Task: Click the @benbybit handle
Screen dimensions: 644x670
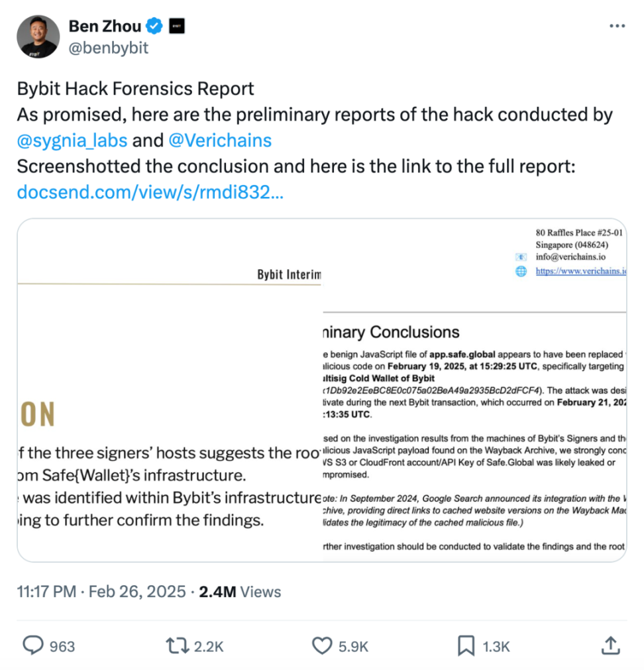Action: [x=109, y=48]
